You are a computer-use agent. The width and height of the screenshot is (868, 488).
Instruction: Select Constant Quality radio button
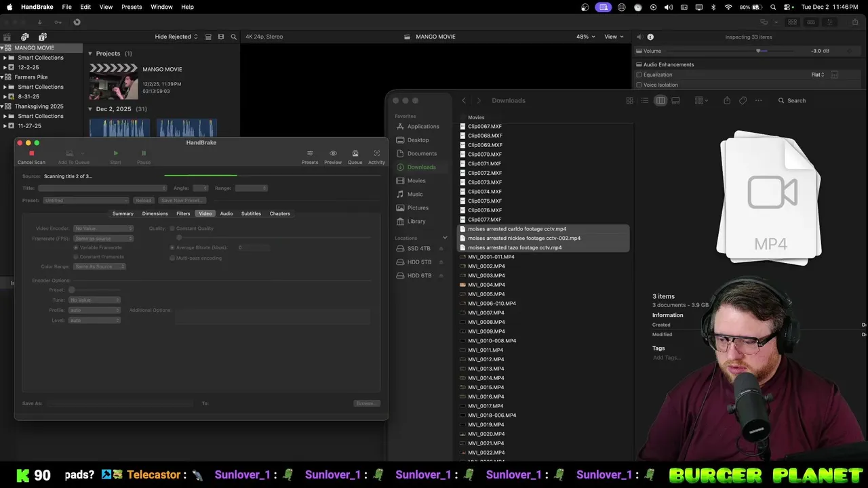tap(172, 228)
